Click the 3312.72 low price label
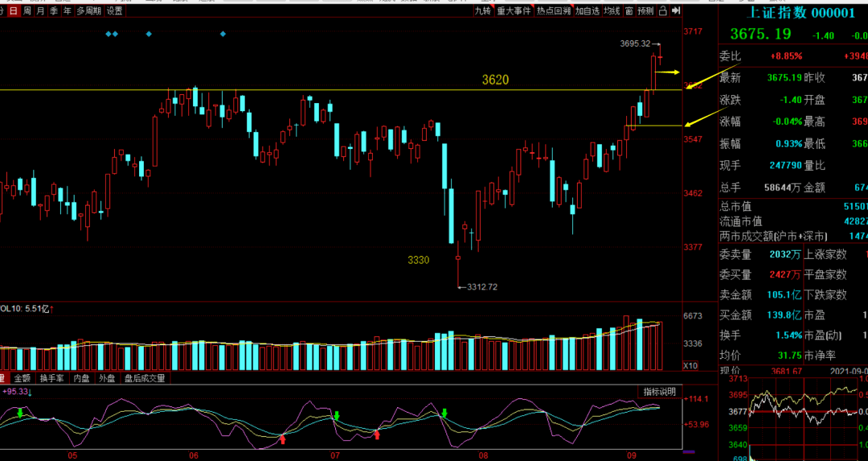The image size is (868, 461). 482,287
